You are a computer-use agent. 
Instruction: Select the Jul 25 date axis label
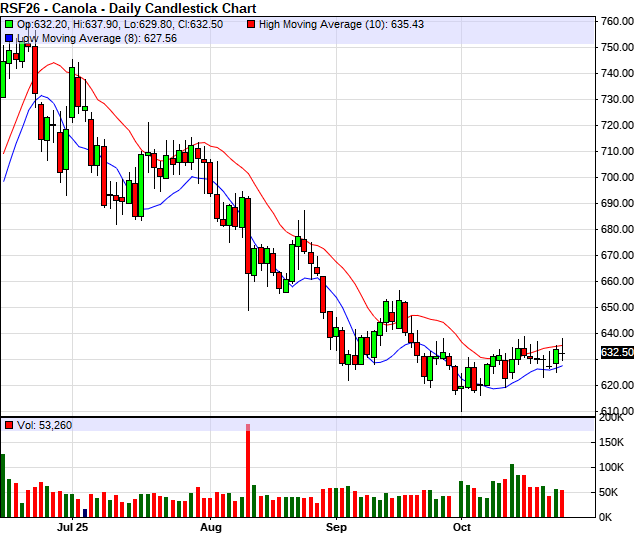(73, 525)
